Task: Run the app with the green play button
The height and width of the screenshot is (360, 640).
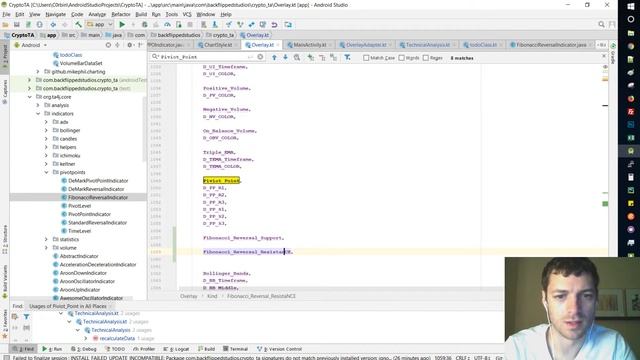Action: pyautogui.click(x=122, y=24)
